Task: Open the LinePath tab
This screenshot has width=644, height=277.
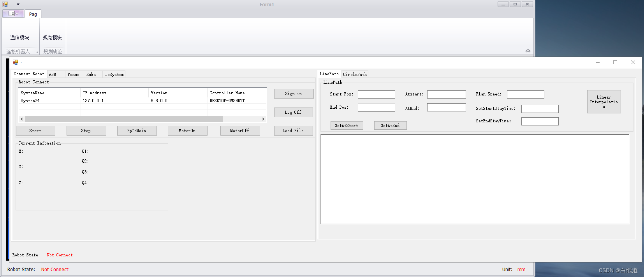Action: [329, 74]
